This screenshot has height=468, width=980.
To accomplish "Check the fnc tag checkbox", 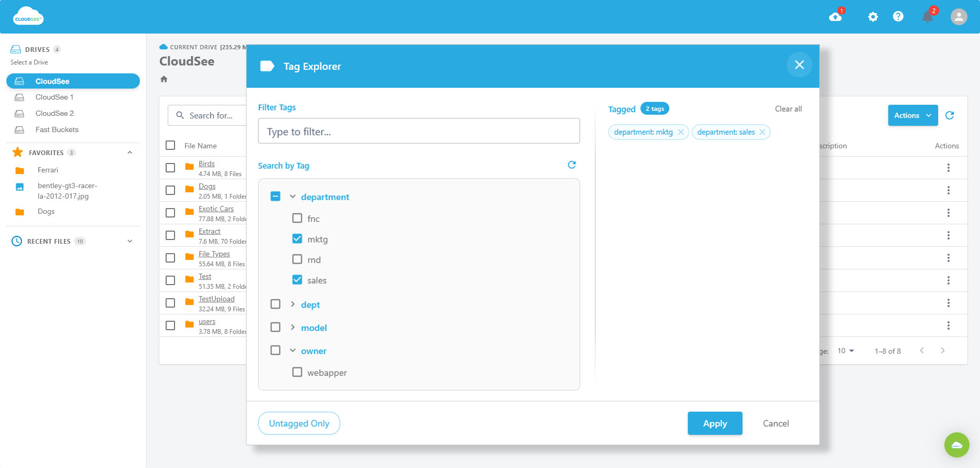I will [x=297, y=218].
